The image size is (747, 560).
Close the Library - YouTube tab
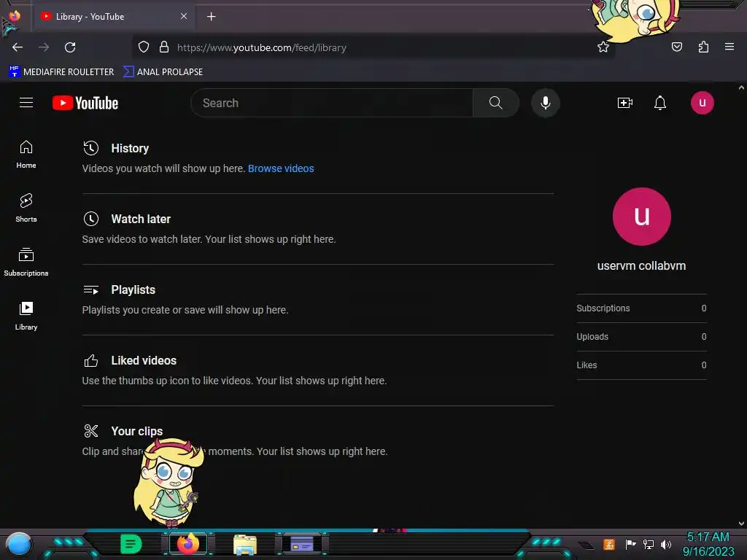point(184,16)
